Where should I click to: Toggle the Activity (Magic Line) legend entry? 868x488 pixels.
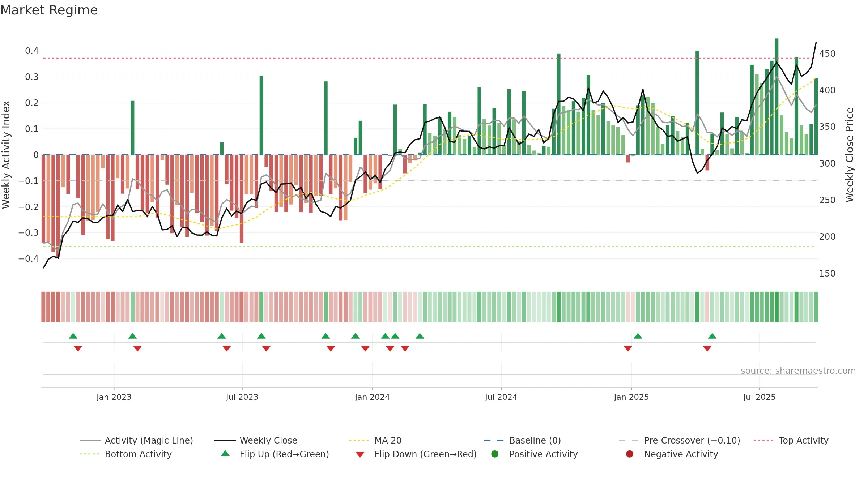click(x=136, y=440)
